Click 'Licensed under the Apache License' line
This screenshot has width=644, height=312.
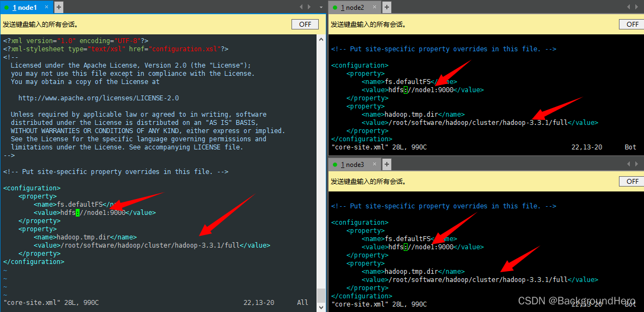click(x=131, y=65)
